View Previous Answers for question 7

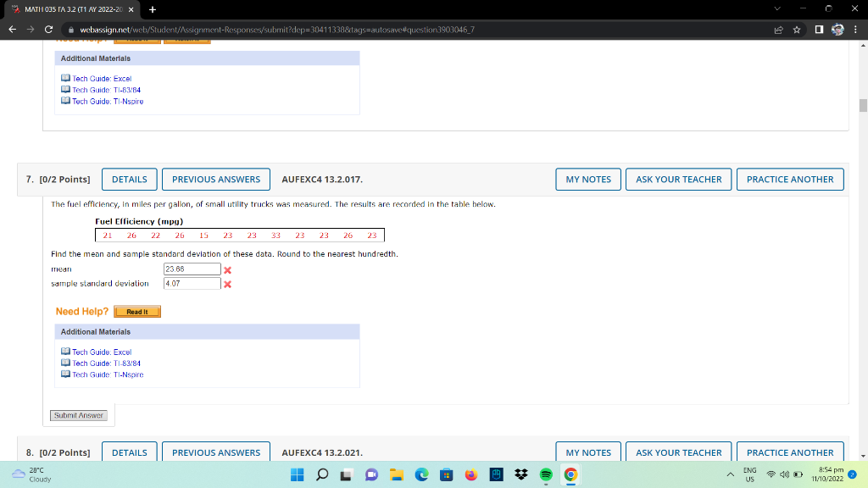point(216,180)
